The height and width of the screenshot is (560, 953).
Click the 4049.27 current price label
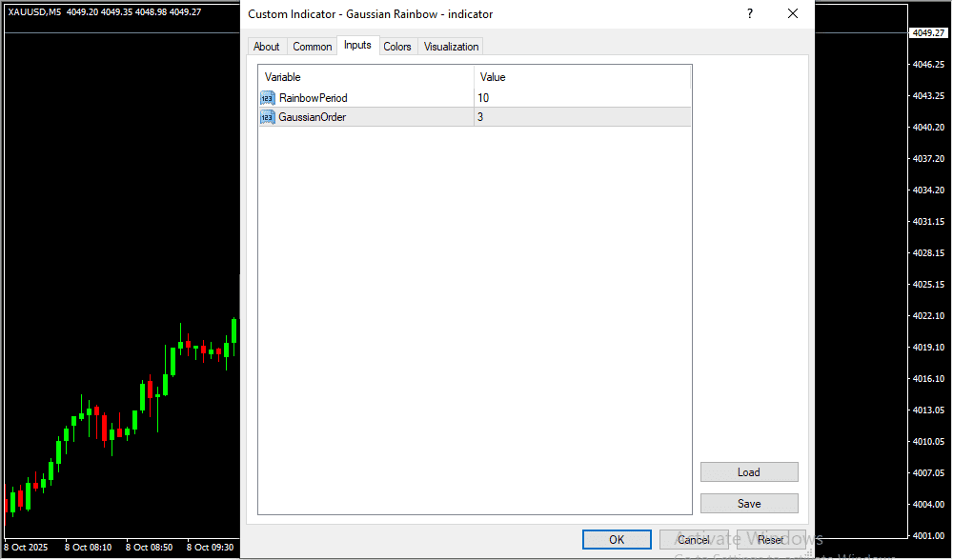point(927,33)
